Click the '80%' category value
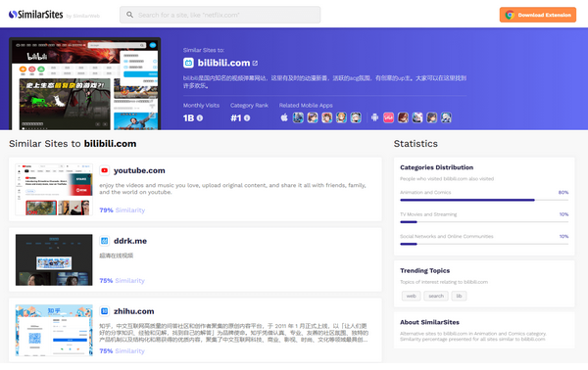 pos(563,192)
